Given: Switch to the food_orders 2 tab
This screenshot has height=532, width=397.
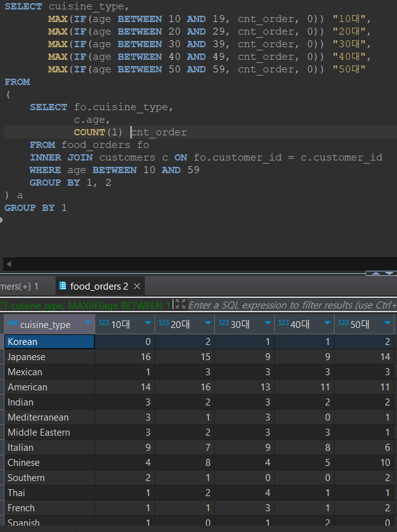Looking at the screenshot, I should 99,286.
